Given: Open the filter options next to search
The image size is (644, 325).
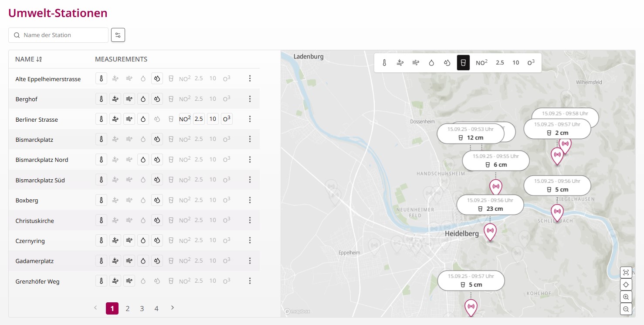Looking at the screenshot, I should tap(118, 35).
